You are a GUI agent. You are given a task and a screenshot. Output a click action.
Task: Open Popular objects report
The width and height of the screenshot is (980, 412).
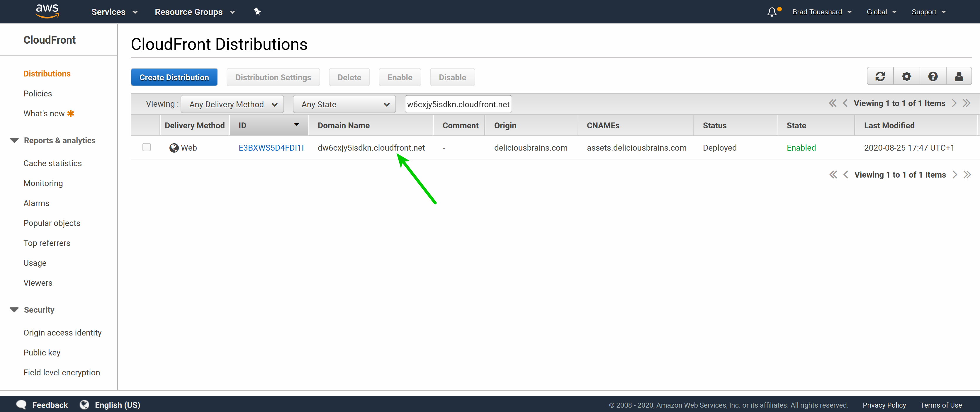coord(52,223)
